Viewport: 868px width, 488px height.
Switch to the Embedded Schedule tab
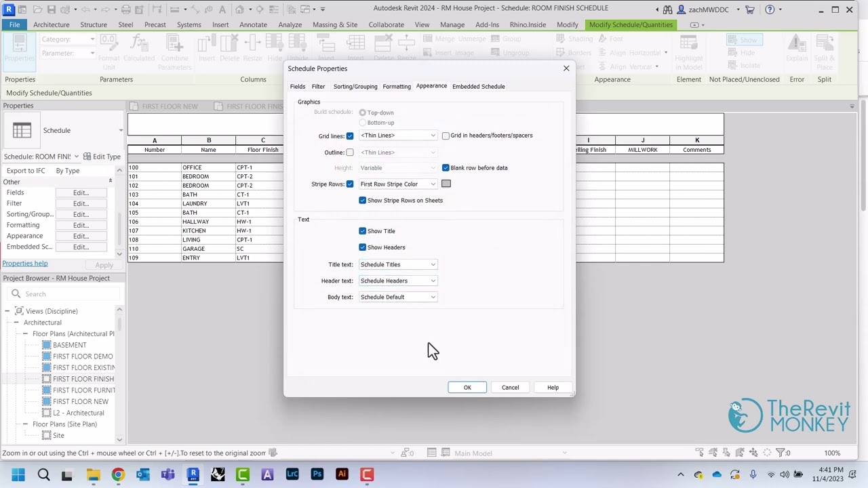pos(479,87)
